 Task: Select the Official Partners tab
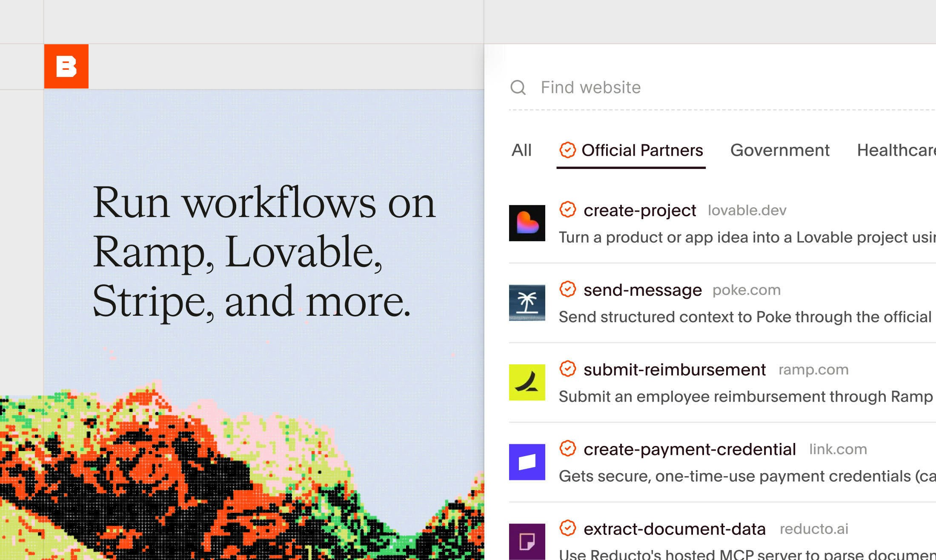(631, 150)
